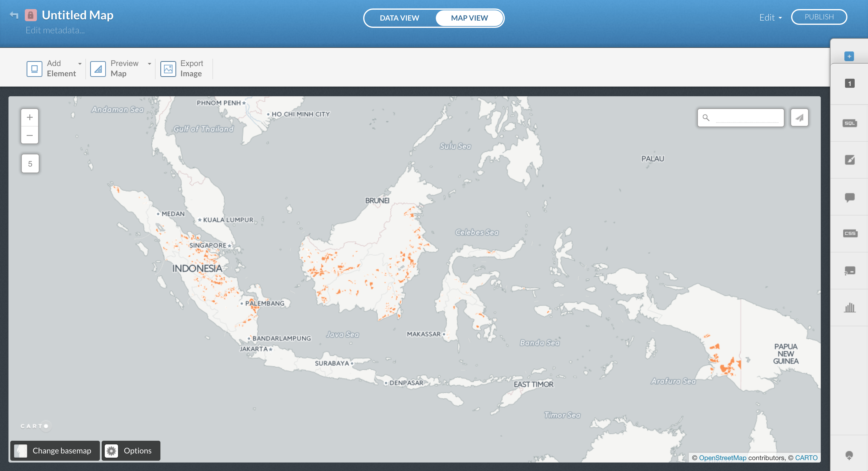Click the EAST TIMOR map label
Image resolution: width=868 pixels, height=471 pixels.
click(x=533, y=384)
